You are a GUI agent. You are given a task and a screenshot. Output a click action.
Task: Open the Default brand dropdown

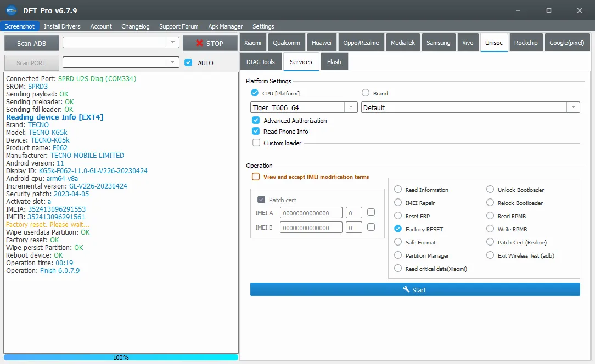pyautogui.click(x=573, y=108)
